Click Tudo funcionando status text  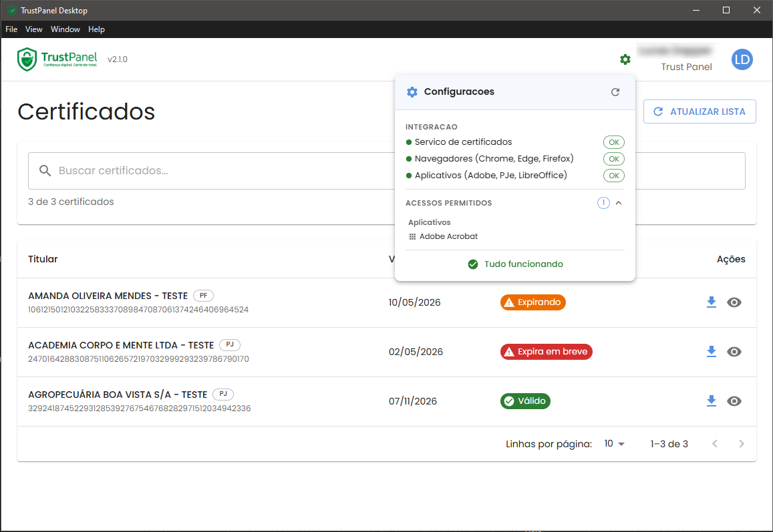click(x=524, y=264)
